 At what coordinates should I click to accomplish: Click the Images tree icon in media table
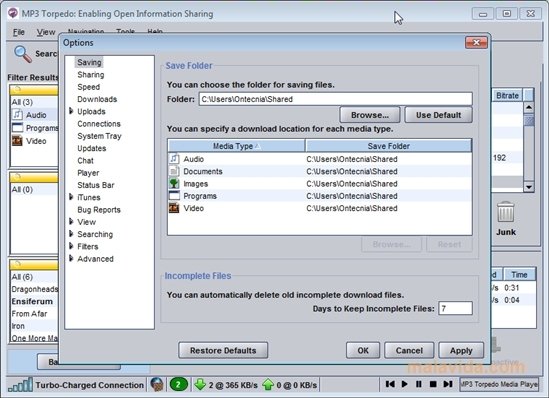coord(174,183)
